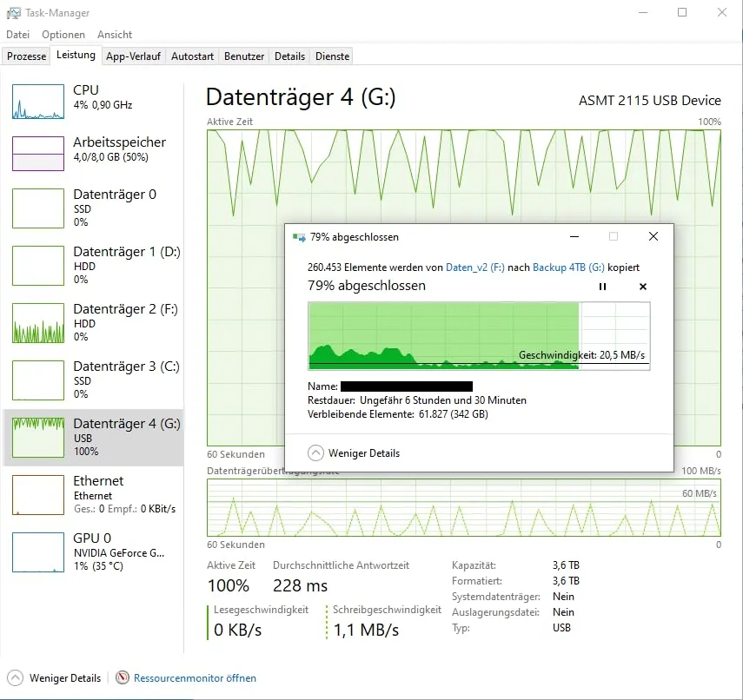Image resolution: width=743 pixels, height=700 pixels.
Task: Click the Task-Manager title bar icon
Action: [x=14, y=13]
